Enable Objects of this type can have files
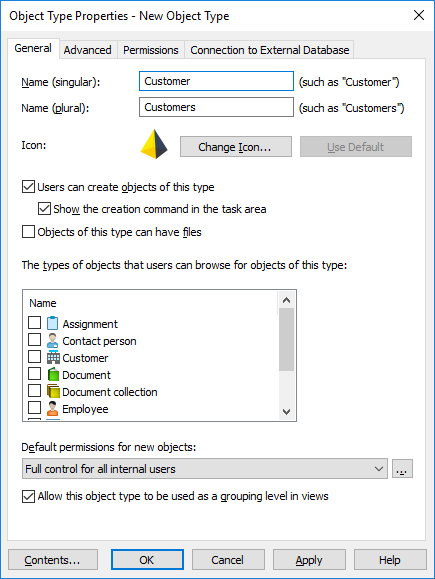Screen dimensions: 435x579 28,232
